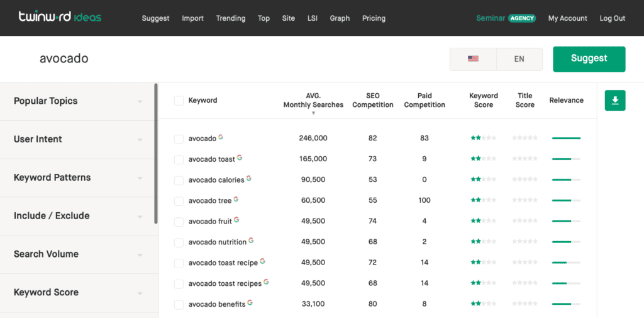644x318 pixels.
Task: Click the Google icon beside the avocado keyword
Action: 221,137
